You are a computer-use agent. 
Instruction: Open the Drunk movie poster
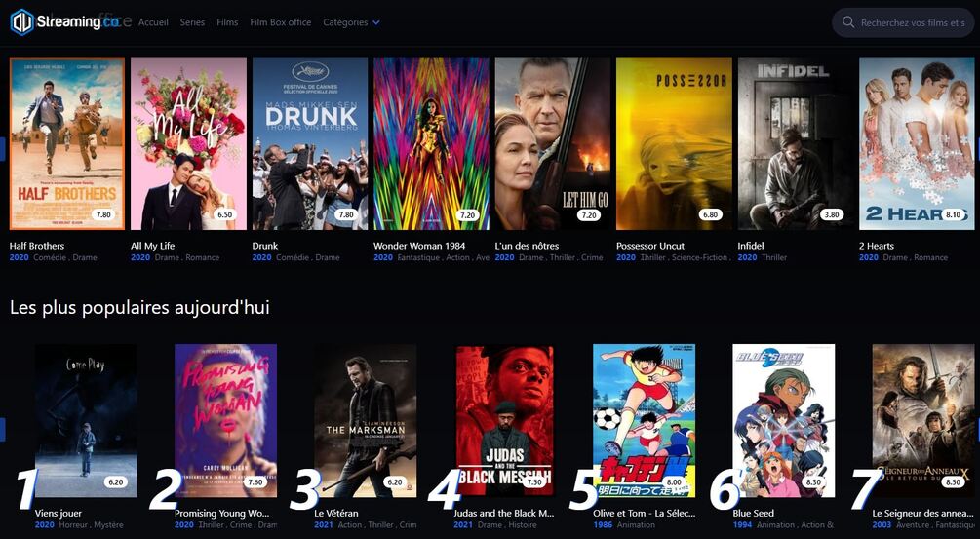pyautogui.click(x=310, y=143)
